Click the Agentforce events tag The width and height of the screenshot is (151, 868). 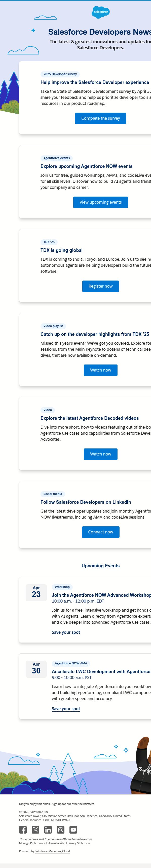(x=57, y=158)
